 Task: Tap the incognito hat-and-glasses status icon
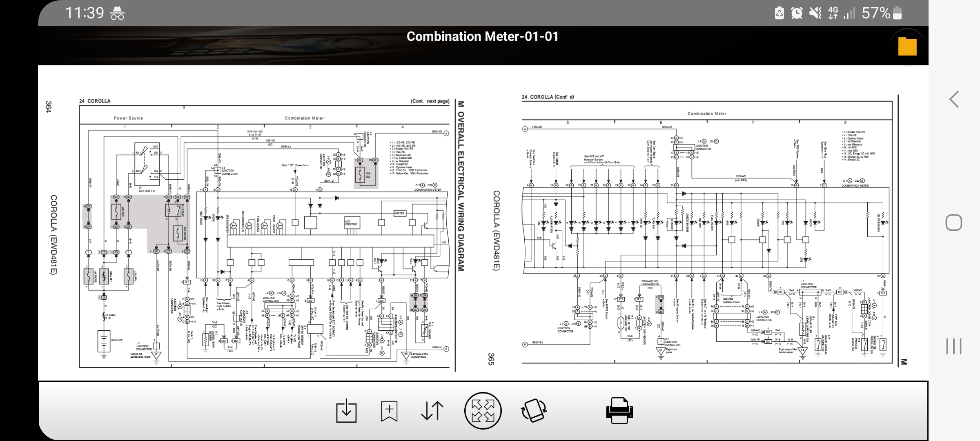click(x=118, y=13)
